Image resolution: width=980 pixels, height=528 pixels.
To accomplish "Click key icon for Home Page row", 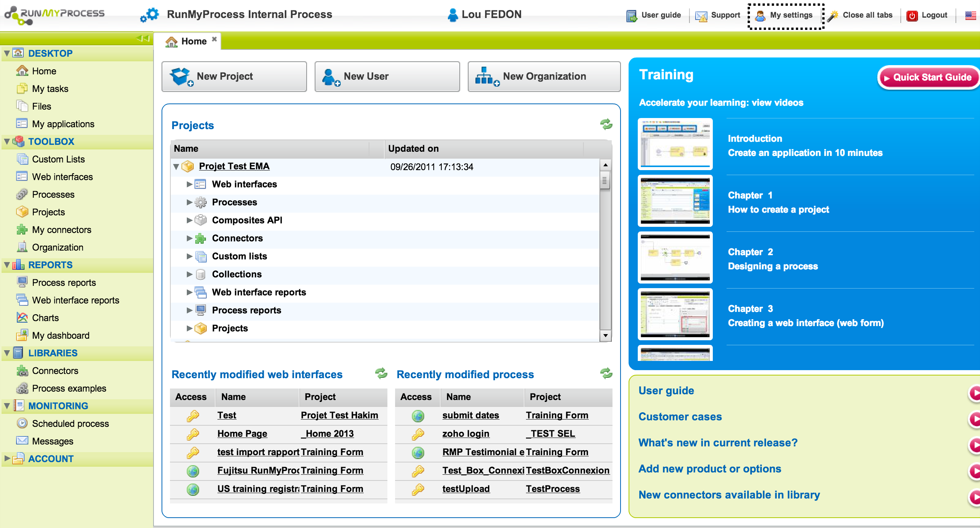I will [193, 434].
